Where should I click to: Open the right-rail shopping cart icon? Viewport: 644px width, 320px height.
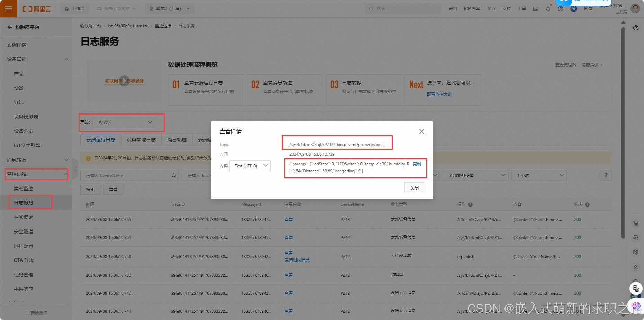point(636,223)
